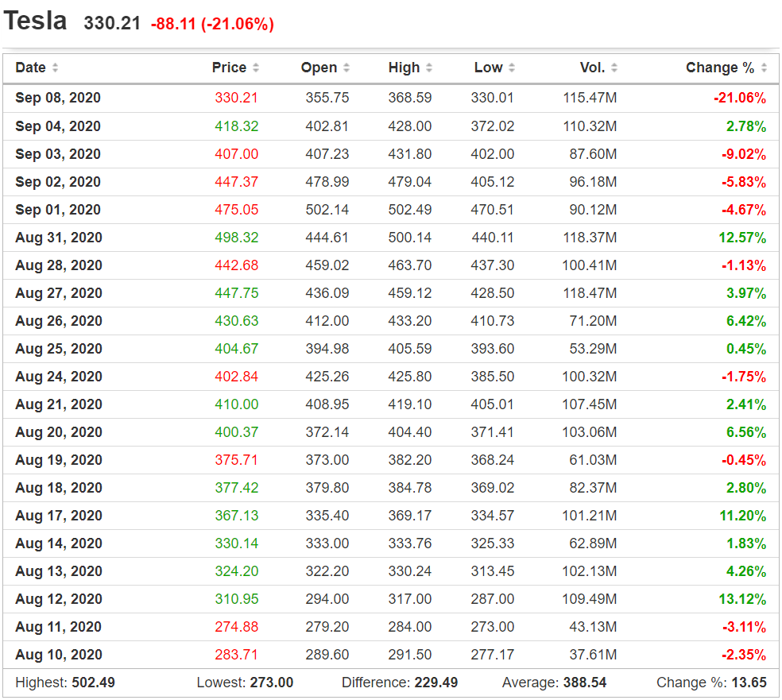The height and width of the screenshot is (700, 782).
Task: Click high value 502.49 on Sep 01
Action: coord(410,210)
